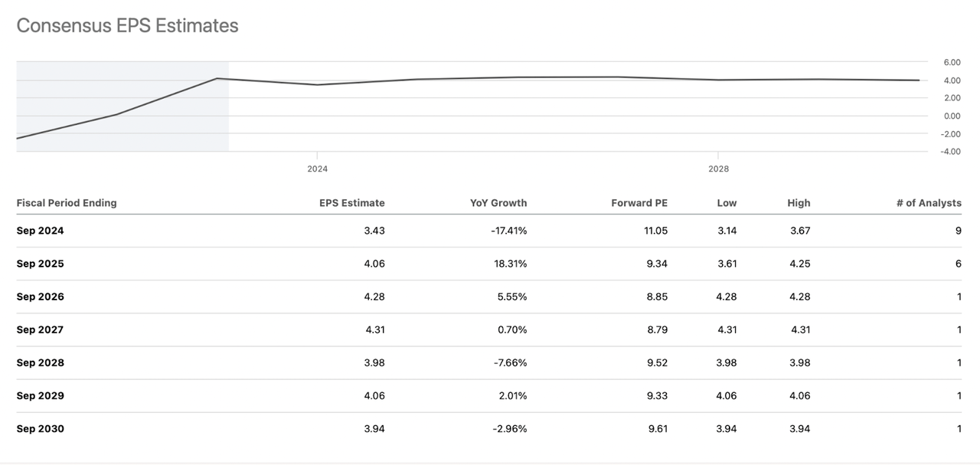Viewport: 980px width, 465px height.
Task: Click the YoY Growth column header
Action: [x=498, y=203]
